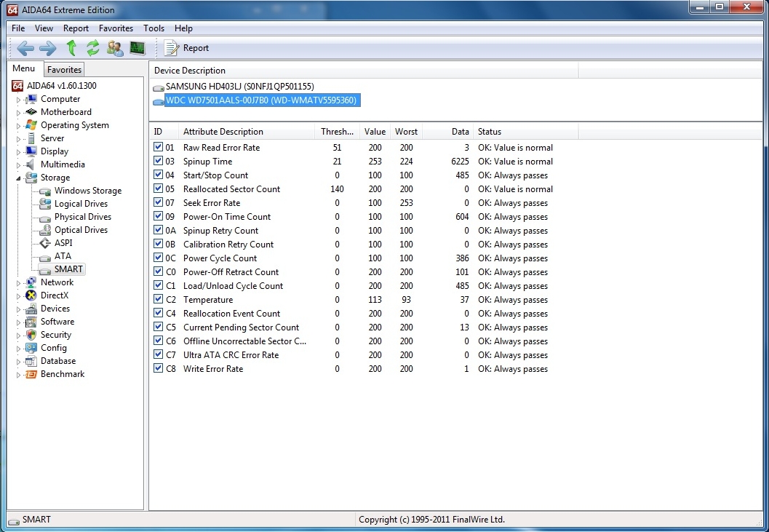Viewport: 769px width, 532px height.
Task: Switch to the Favorites tab
Action: 64,70
